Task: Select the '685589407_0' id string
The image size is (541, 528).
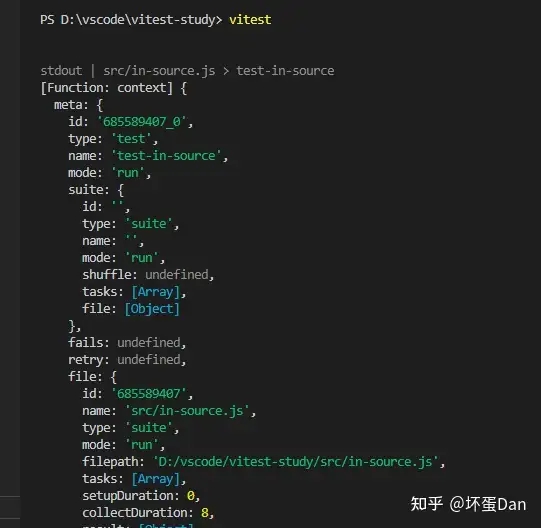Action: point(142,122)
